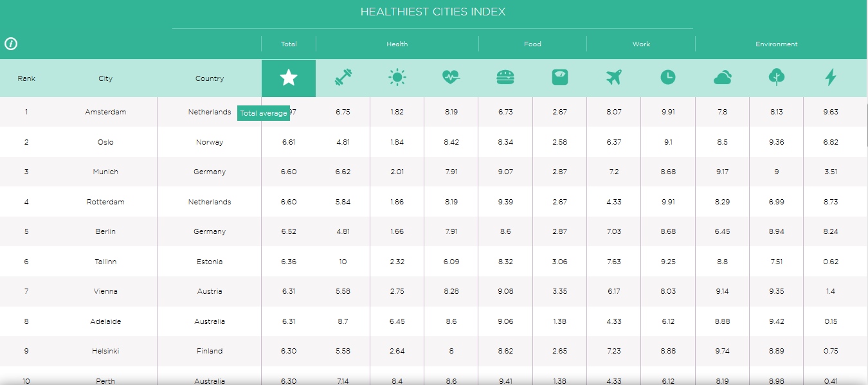868x385 pixels.
Task: Click the Amsterdam city row
Action: coord(434,112)
